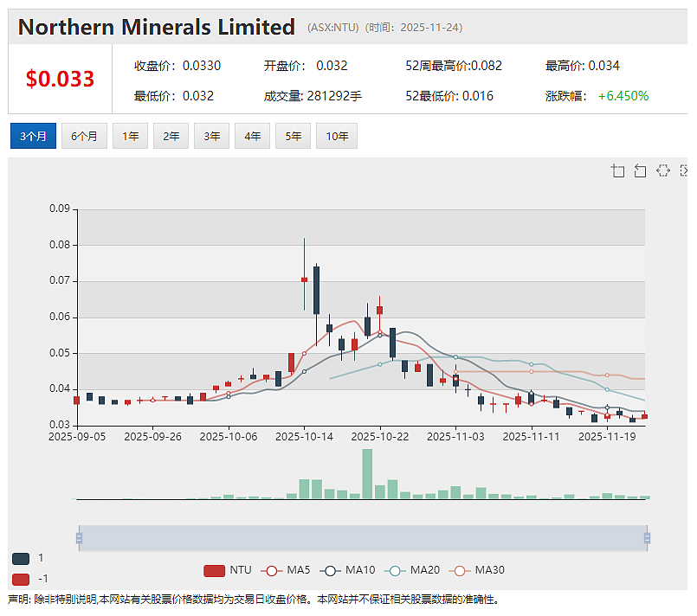The height and width of the screenshot is (616, 697).
Task: Click the restore chart icon
Action: 662,170
